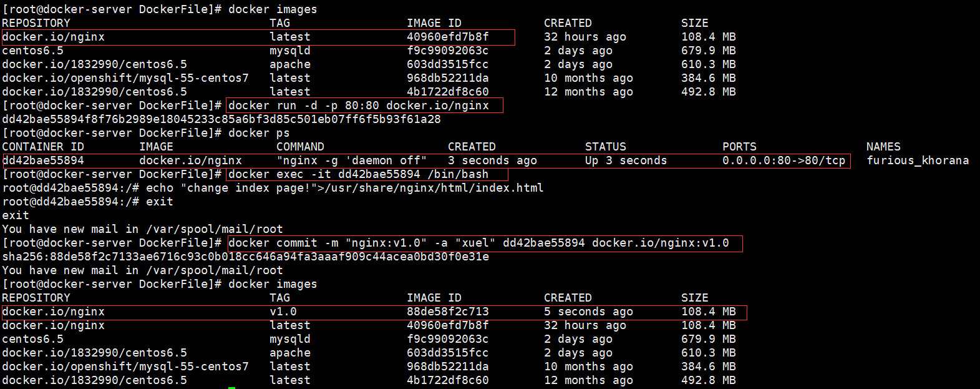
Task: Click the nginx -g 'daemon off' command entry
Action: point(351,160)
